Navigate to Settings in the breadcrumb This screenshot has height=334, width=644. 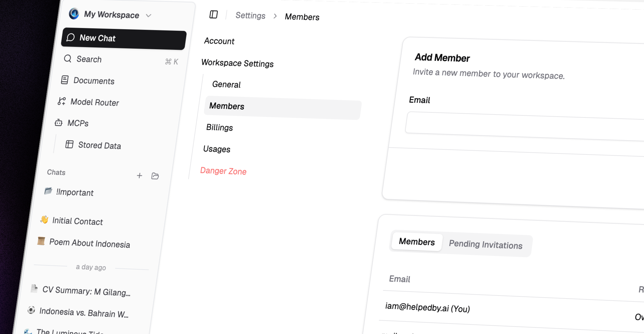(250, 16)
